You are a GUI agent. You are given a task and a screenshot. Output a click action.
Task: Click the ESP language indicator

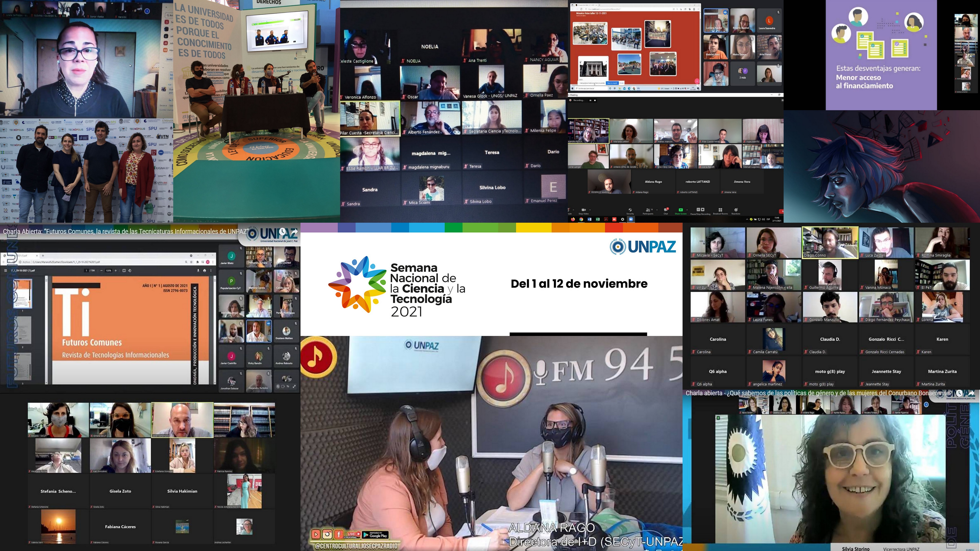[x=768, y=219]
